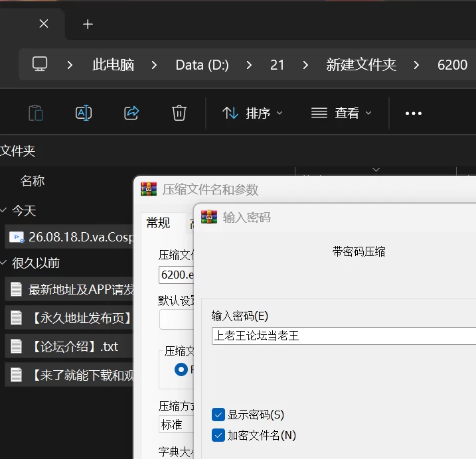Viewport: 476px width, 459px height.
Task: Click the PC monitor icon in address bar
Action: pos(40,64)
